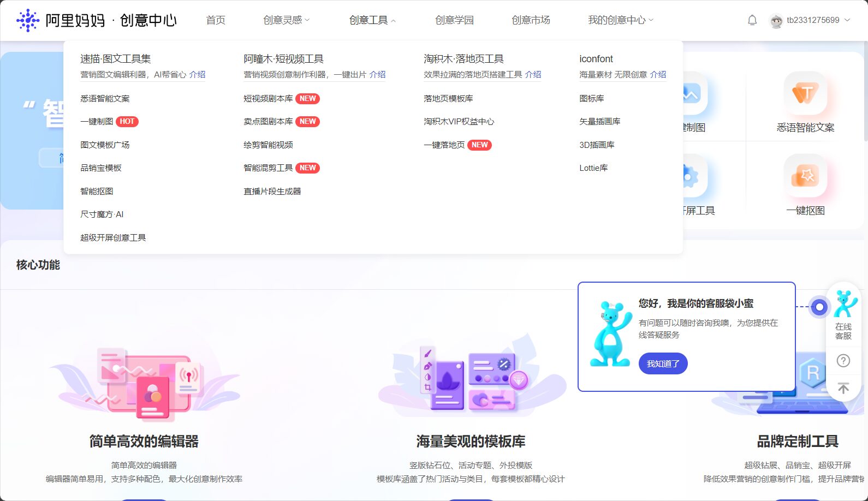Screen dimensions: 868x501
Task: Open 落地页模板库
Action: 448,99
